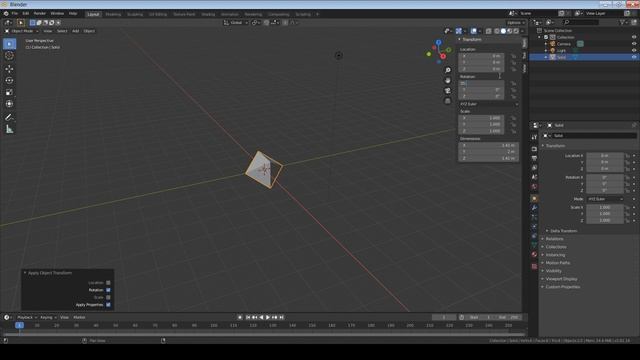This screenshot has width=640, height=360.
Task: Expand the Relations panel
Action: click(x=554, y=239)
